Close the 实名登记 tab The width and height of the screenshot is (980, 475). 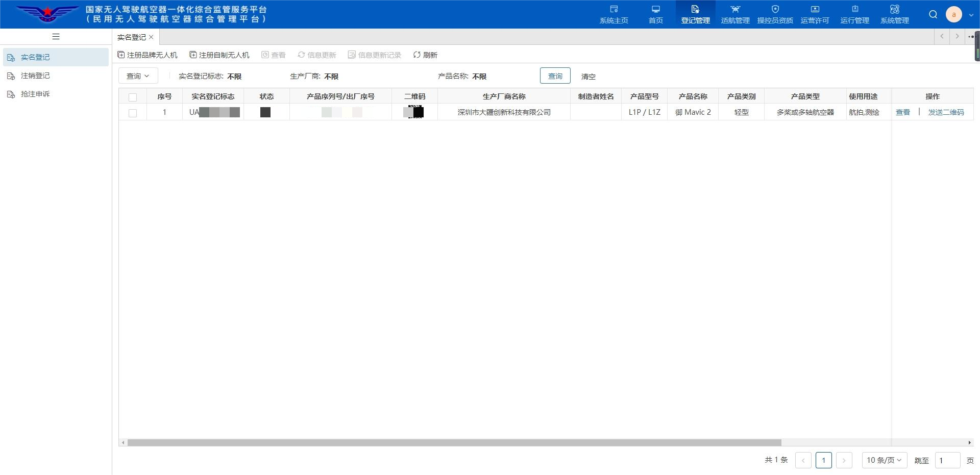[x=151, y=37]
